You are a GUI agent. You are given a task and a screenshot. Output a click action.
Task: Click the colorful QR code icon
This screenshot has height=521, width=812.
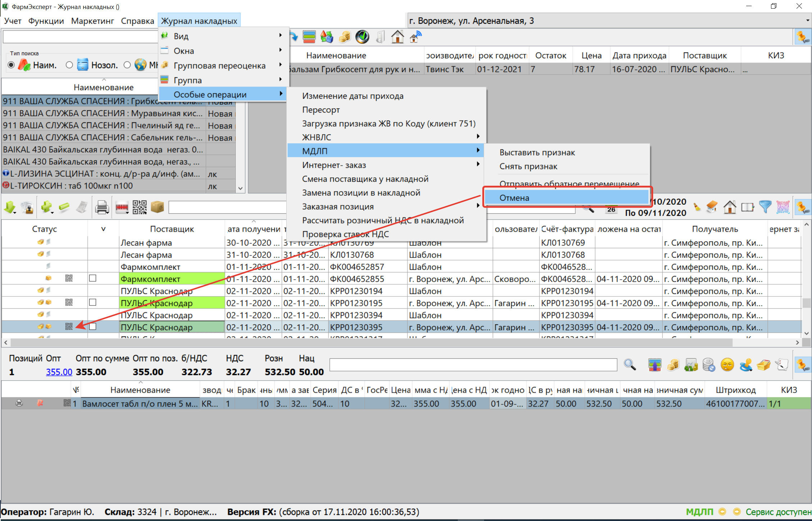pyautogui.click(x=783, y=207)
